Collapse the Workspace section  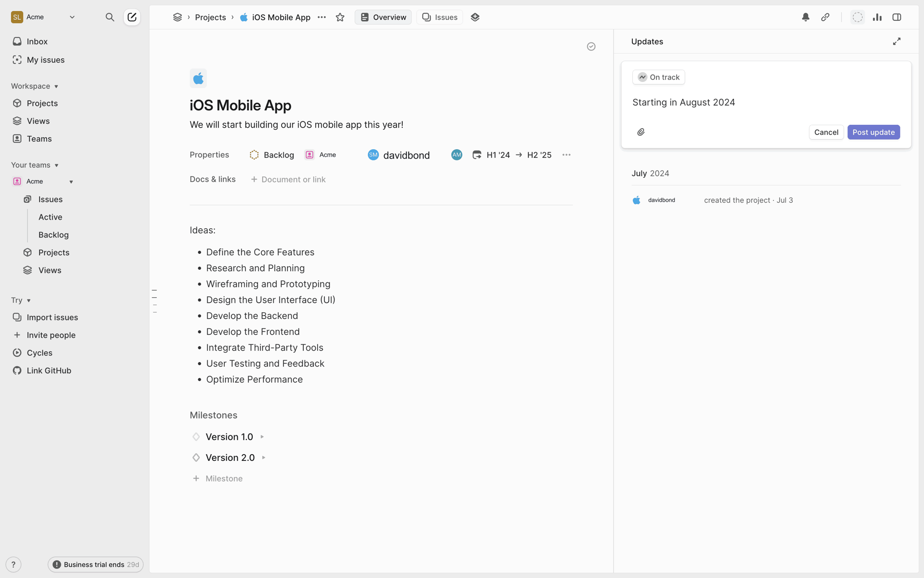(x=35, y=86)
